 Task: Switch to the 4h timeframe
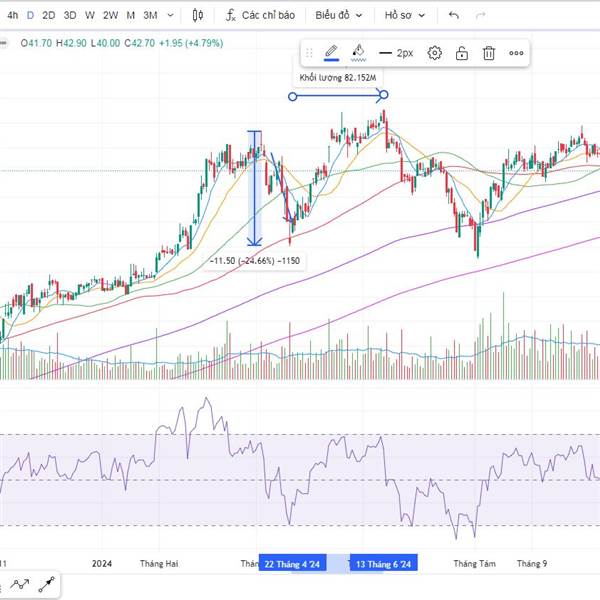12,16
